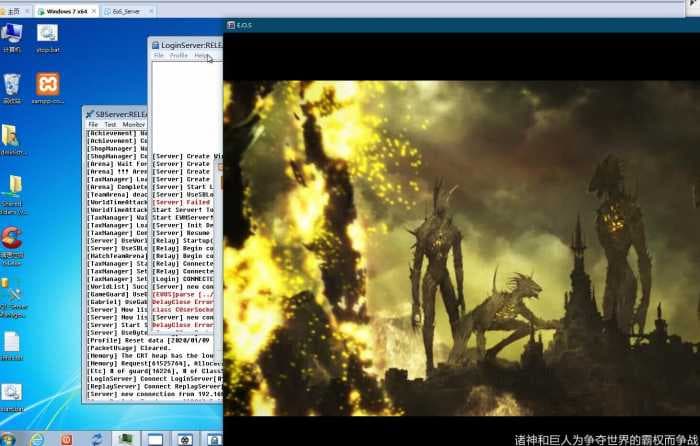Click the "[PacketUsage] Cleared." log line
The image size is (700, 446).
tap(129, 348)
